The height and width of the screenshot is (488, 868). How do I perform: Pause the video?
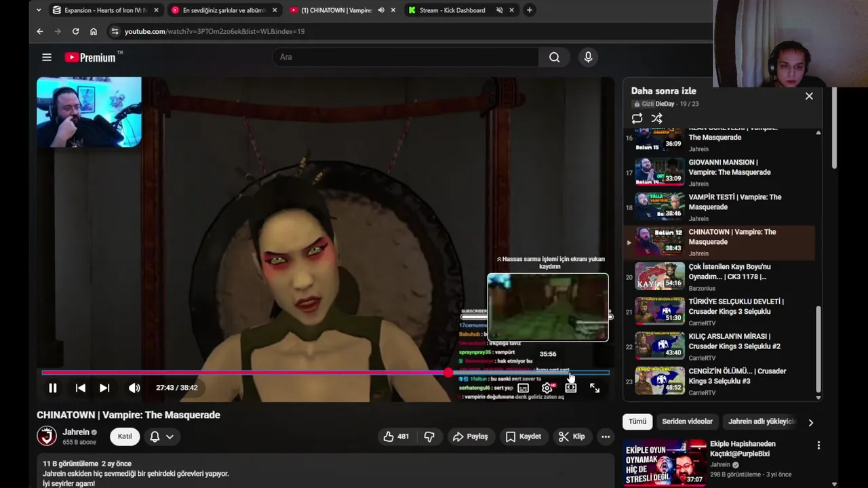pos(52,388)
